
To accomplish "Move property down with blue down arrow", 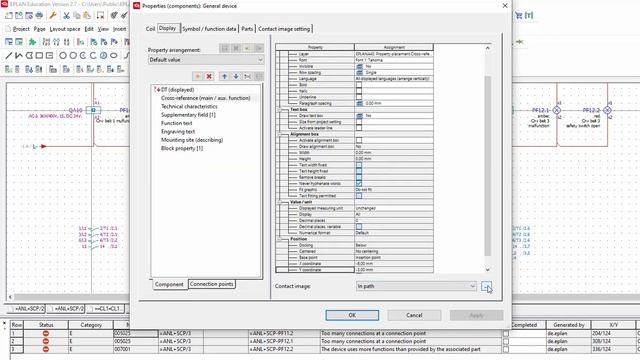I will click(x=236, y=76).
